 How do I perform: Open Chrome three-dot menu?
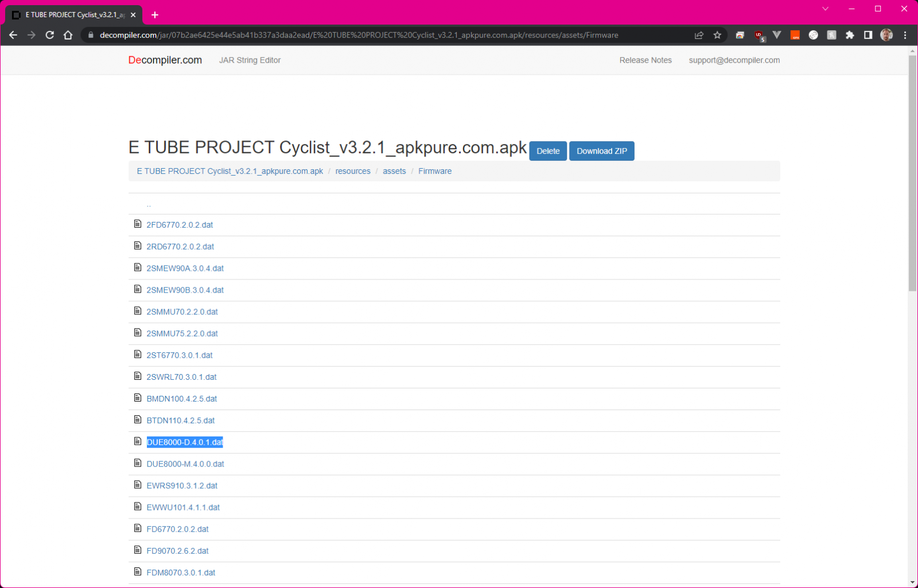click(905, 35)
